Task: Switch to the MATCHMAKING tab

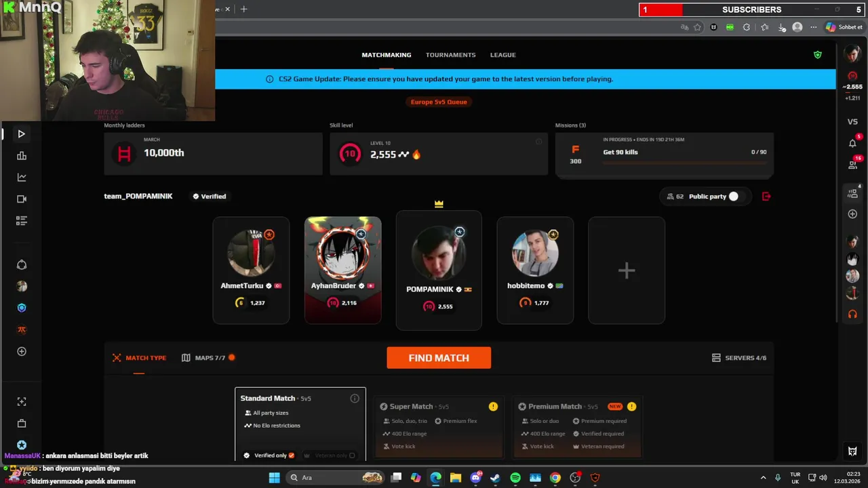Action: tap(387, 55)
